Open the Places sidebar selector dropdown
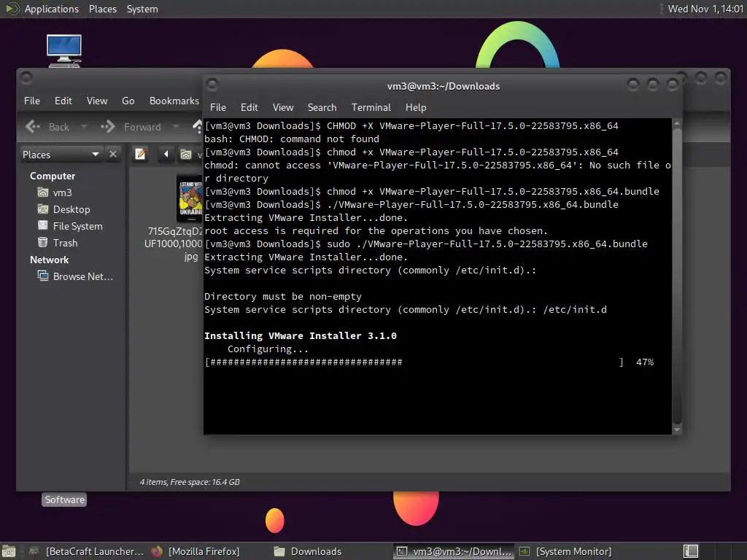 (x=61, y=155)
